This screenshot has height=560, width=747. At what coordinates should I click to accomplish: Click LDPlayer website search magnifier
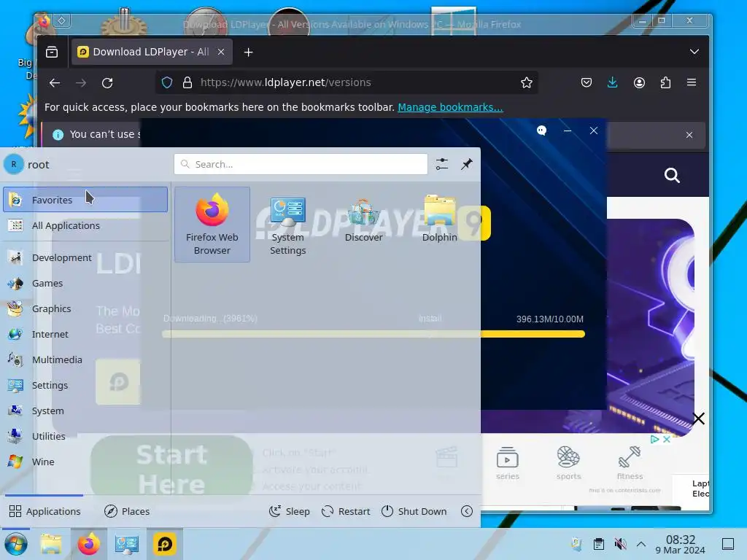pos(672,175)
